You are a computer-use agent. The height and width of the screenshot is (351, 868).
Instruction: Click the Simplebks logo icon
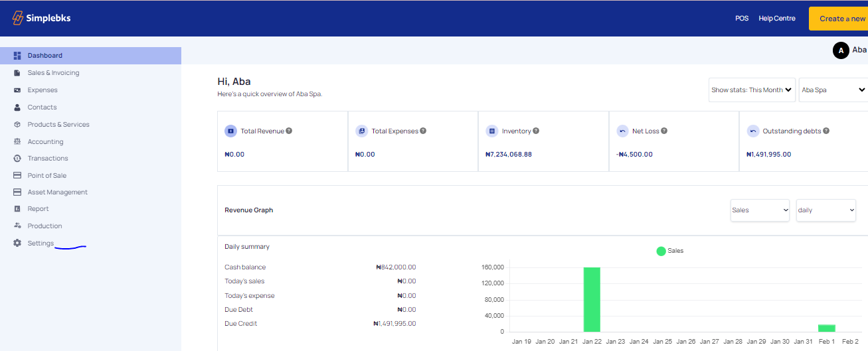(18, 18)
